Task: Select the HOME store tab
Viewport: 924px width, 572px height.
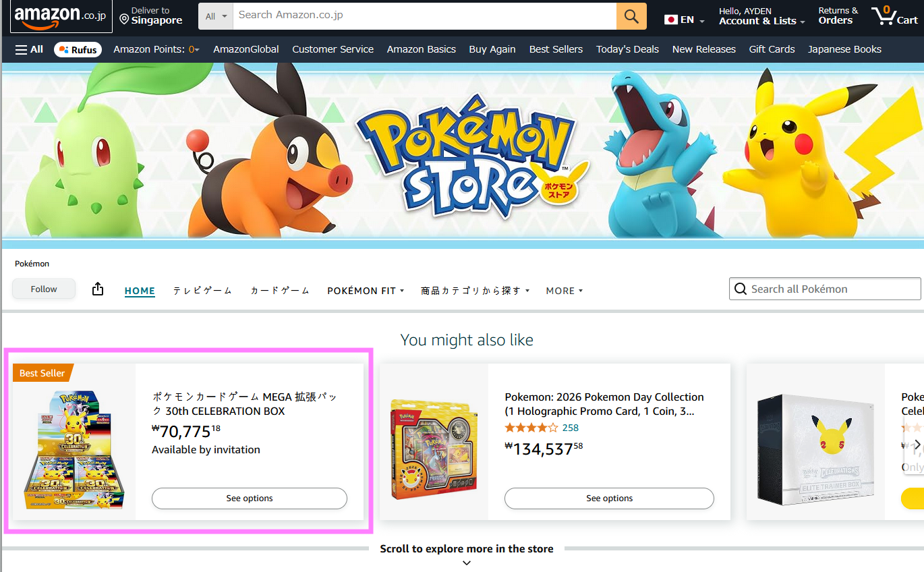Action: click(140, 291)
